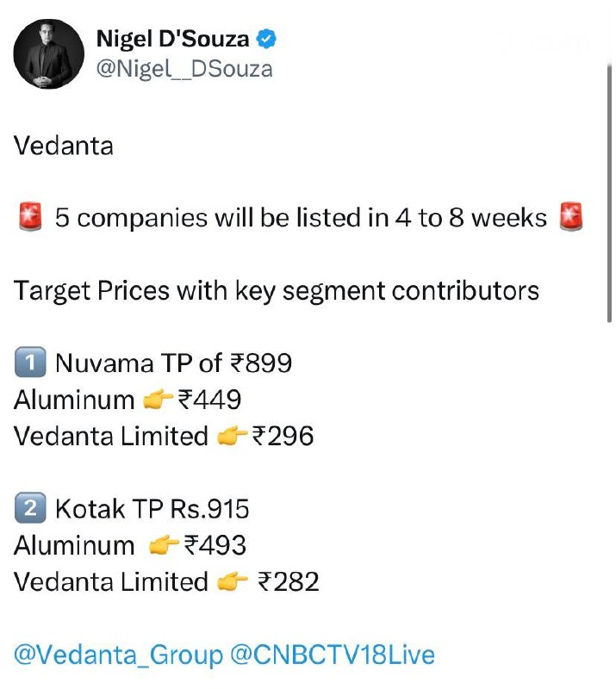Visit the @CNBCTV18Live mention
Screen dimensions: 616x689
click(x=333, y=655)
